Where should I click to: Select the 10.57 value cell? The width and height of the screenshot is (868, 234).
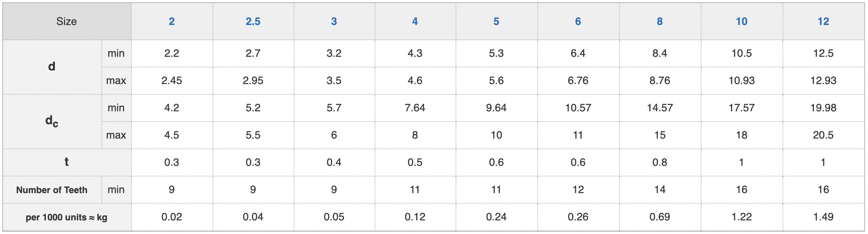pos(578,108)
